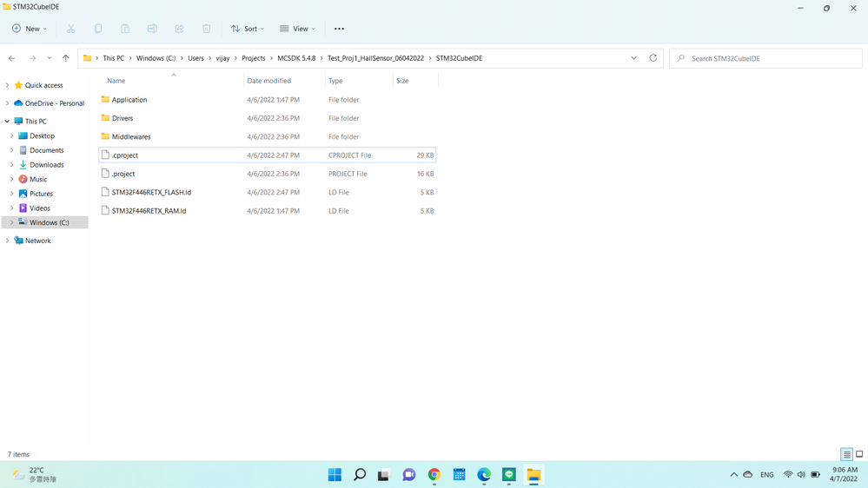Click MCSDK 5.4.8 breadcrumb

click(296, 58)
